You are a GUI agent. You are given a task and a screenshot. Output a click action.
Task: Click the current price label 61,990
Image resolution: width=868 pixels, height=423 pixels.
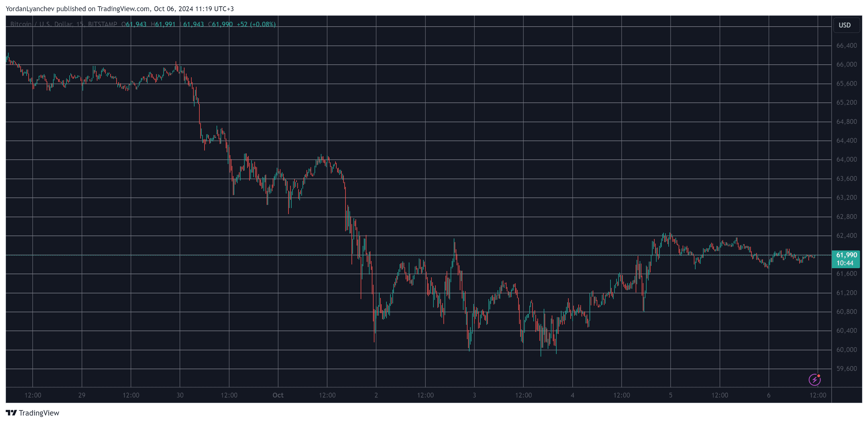pos(847,255)
